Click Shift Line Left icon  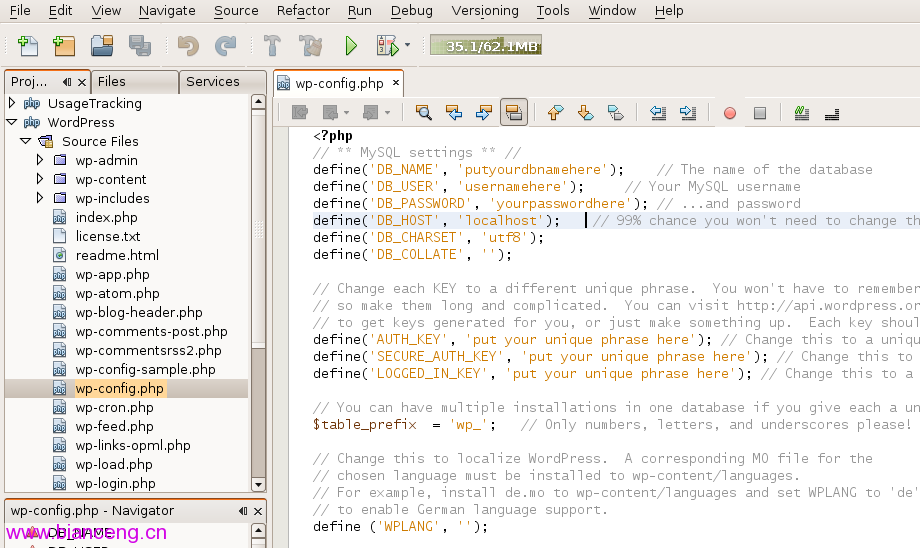coord(658,113)
